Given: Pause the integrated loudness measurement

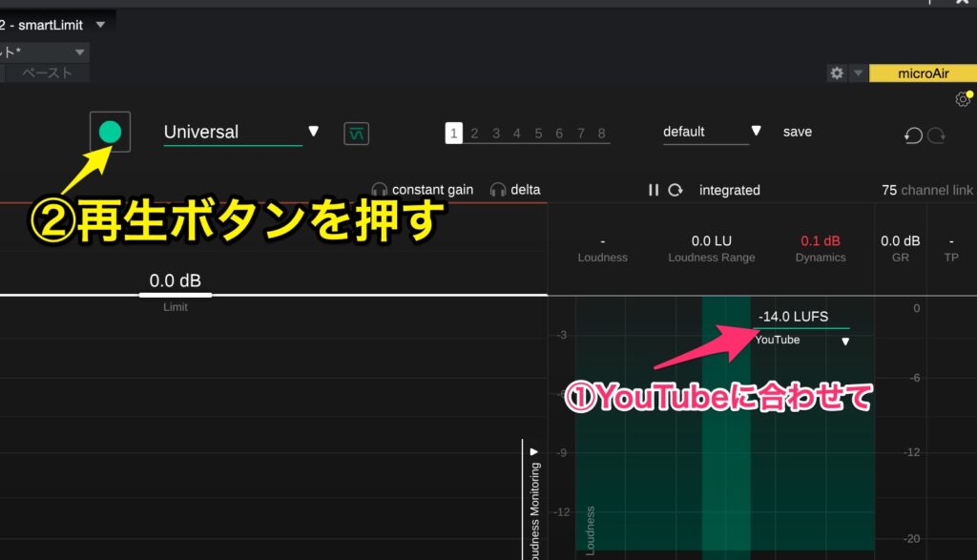Looking at the screenshot, I should (x=655, y=190).
